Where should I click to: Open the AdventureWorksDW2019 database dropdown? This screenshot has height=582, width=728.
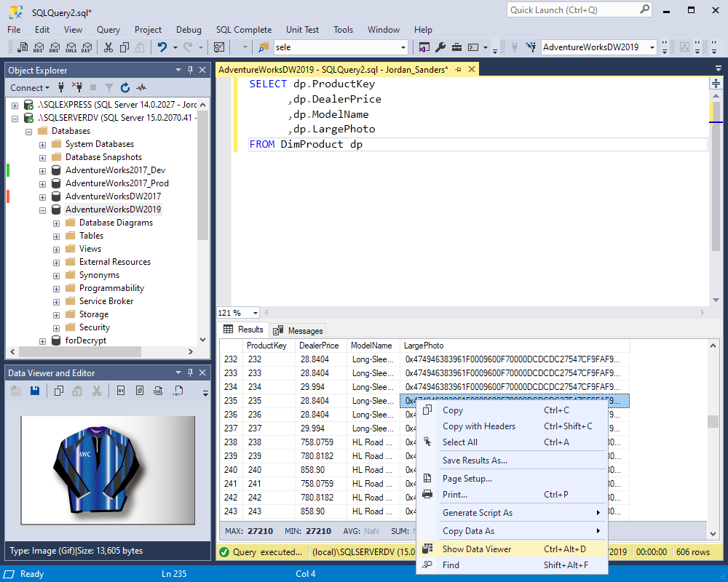pyautogui.click(x=652, y=47)
